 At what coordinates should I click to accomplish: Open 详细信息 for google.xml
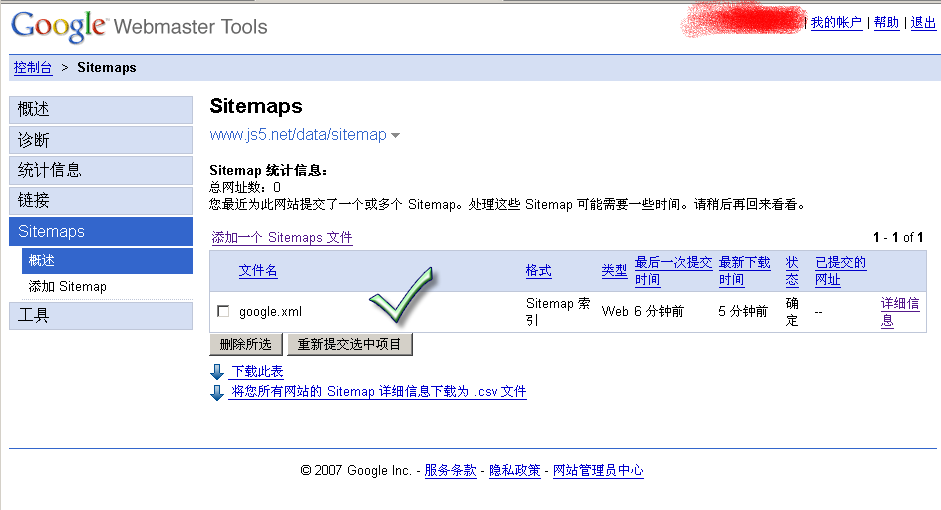[x=900, y=312]
